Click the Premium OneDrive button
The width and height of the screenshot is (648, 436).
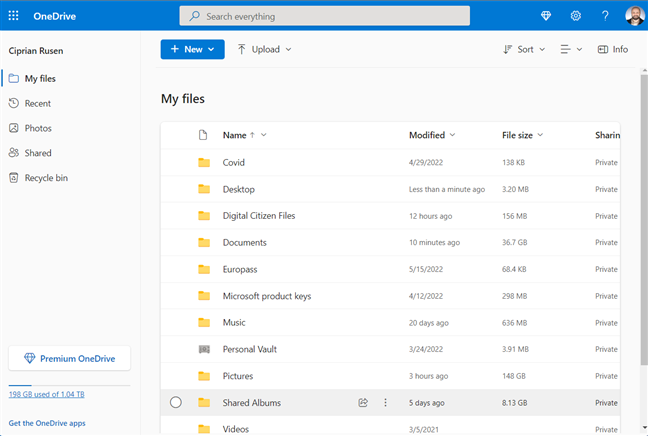(x=69, y=358)
